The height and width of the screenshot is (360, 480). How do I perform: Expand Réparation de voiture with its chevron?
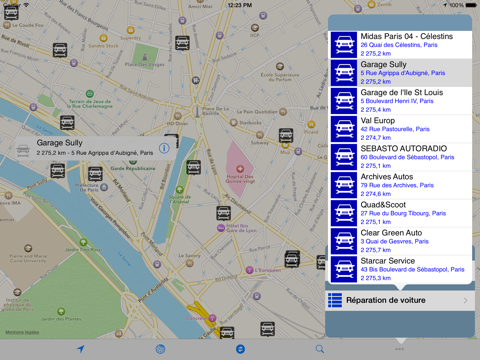(465, 300)
